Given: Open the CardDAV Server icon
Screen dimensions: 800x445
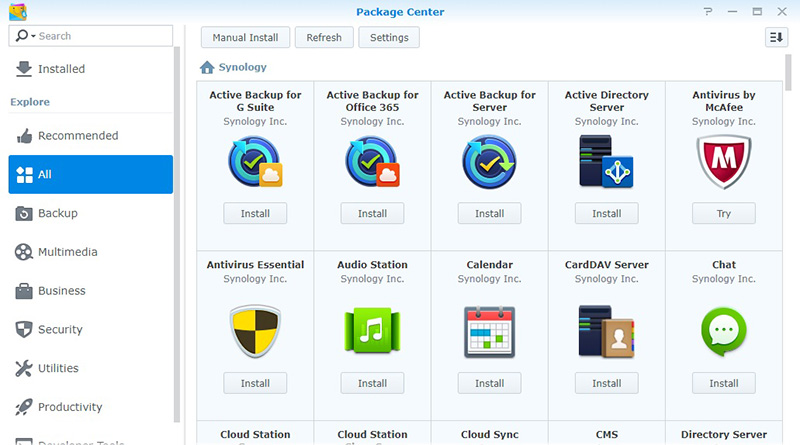Looking at the screenshot, I should 606,332.
